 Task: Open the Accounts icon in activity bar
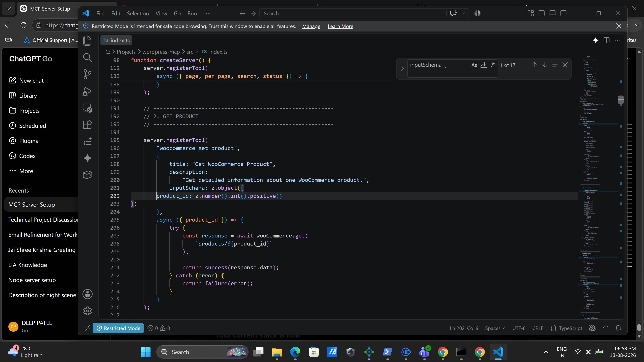click(x=88, y=294)
